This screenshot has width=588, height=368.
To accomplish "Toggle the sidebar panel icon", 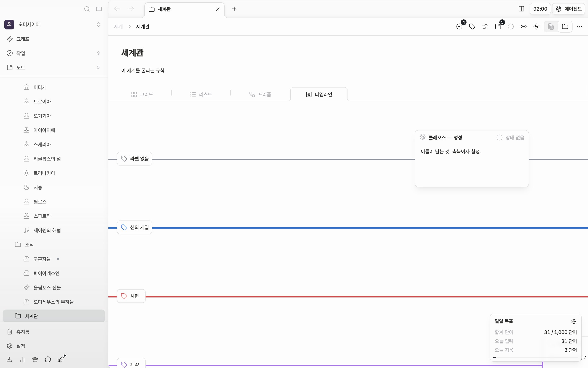I will pos(99,9).
